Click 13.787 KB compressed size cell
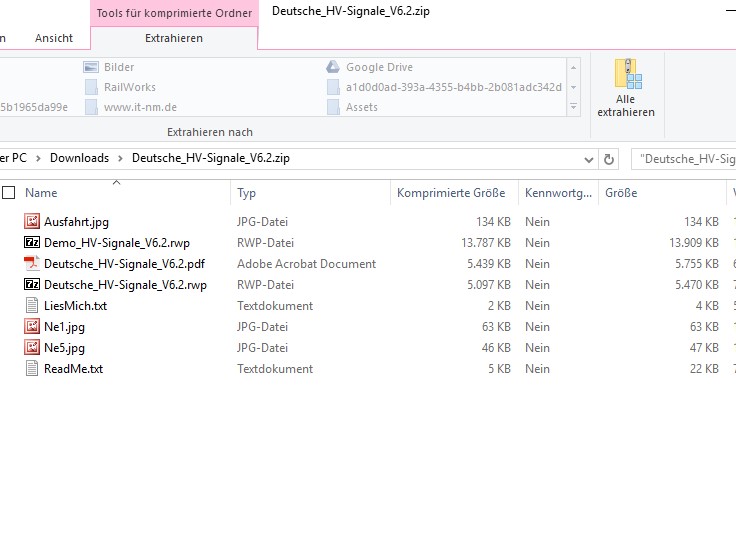This screenshot has width=736, height=557. click(485, 243)
